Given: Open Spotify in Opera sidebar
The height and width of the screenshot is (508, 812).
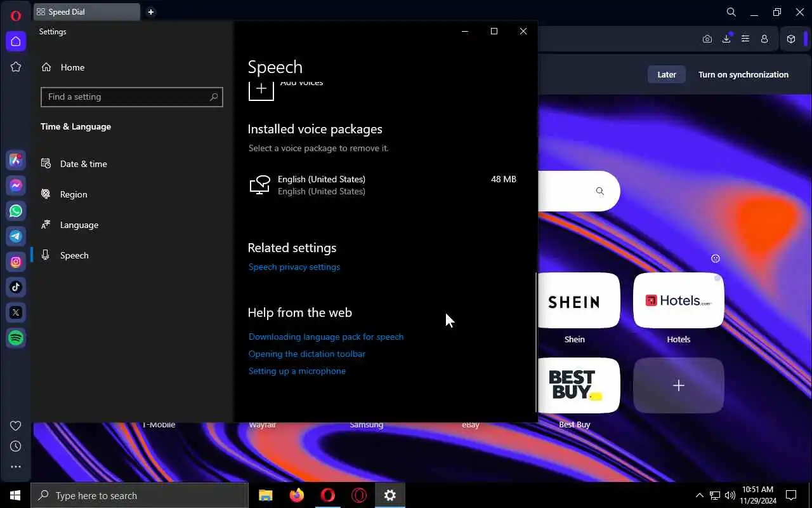Looking at the screenshot, I should [x=16, y=338].
